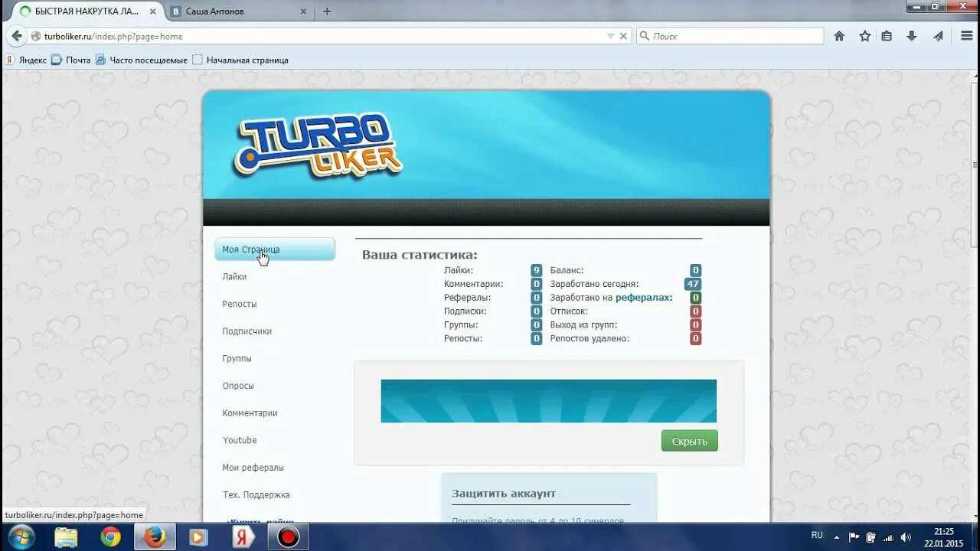
Task: Click Заработано сегодня badge showing 47
Action: (x=693, y=284)
